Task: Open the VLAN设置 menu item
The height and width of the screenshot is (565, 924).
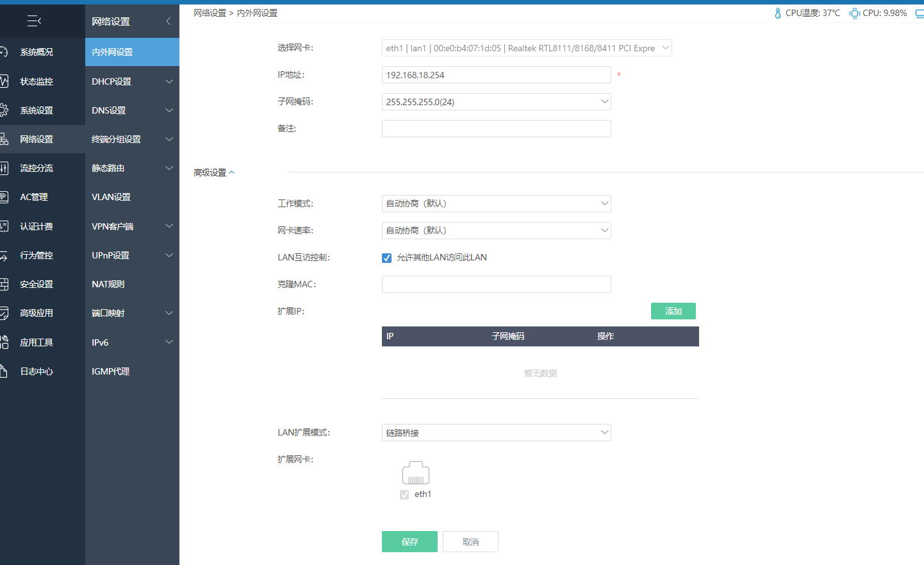Action: [x=132, y=197]
